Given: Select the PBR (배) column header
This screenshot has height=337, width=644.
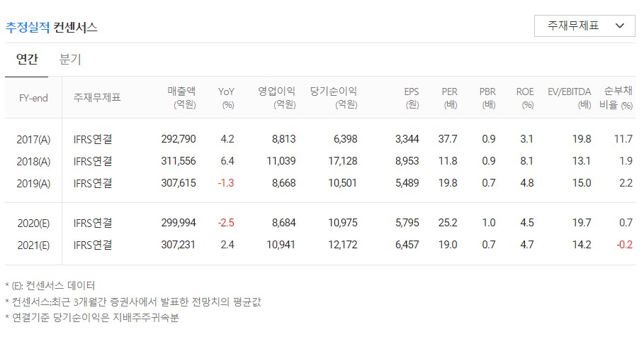Looking at the screenshot, I should 487,97.
